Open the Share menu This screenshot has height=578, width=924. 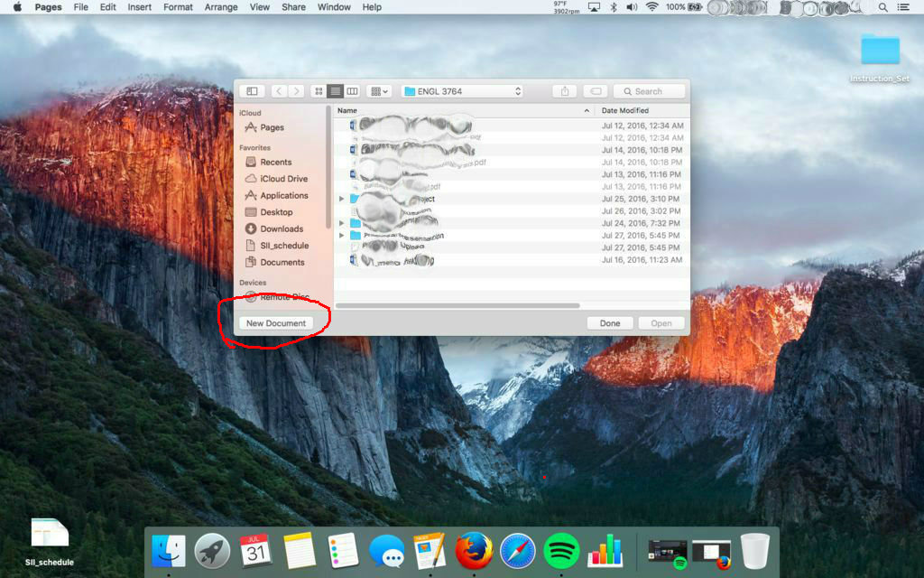pyautogui.click(x=293, y=7)
